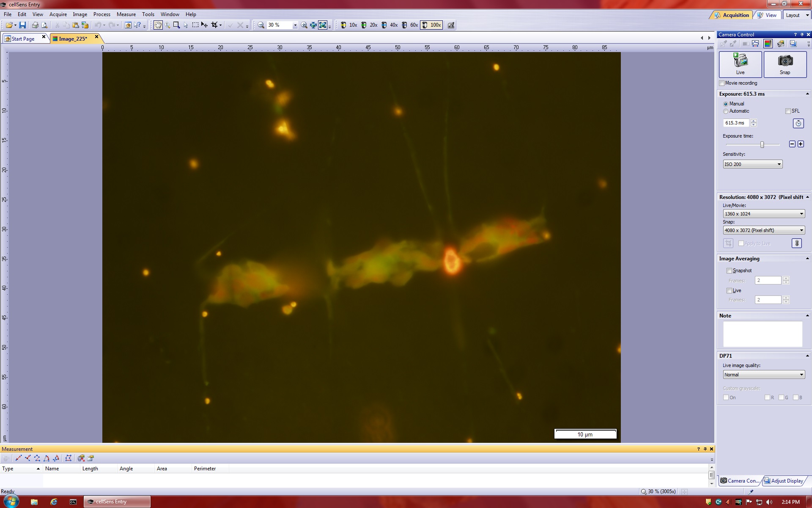Click the Live camera button
Viewport: 812px width, 508px height.
740,64
